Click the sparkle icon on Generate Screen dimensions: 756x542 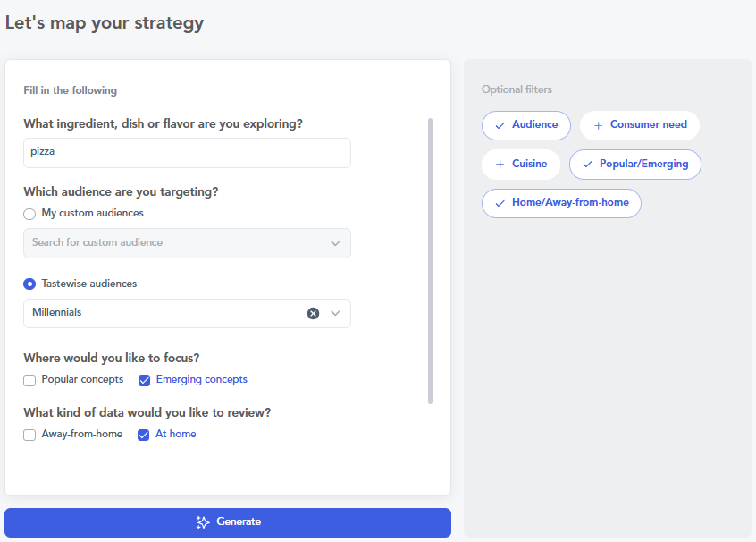pos(203,522)
